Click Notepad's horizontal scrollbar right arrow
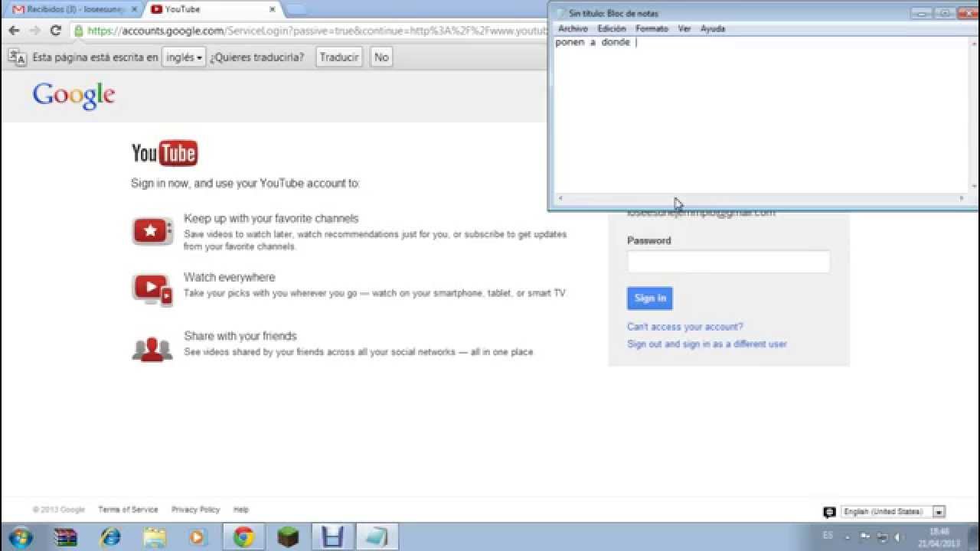Screen dimensions: 980x551 [962, 198]
